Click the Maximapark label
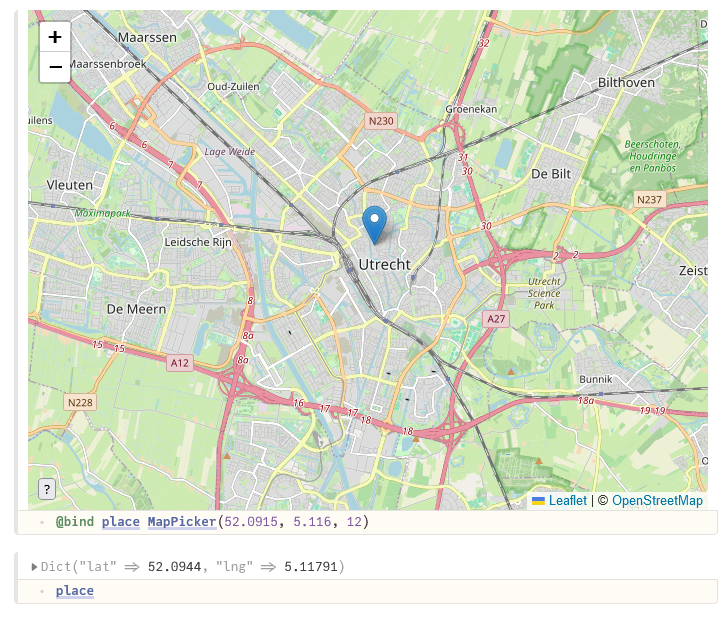Image resolution: width=727 pixels, height=619 pixels. [x=102, y=213]
